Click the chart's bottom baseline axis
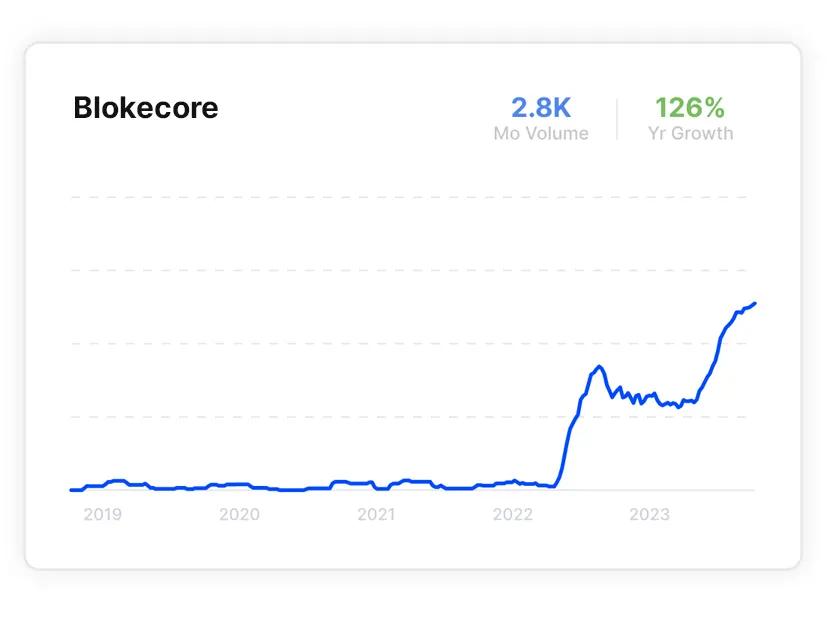This screenshot has width=832, height=630. pos(412,490)
